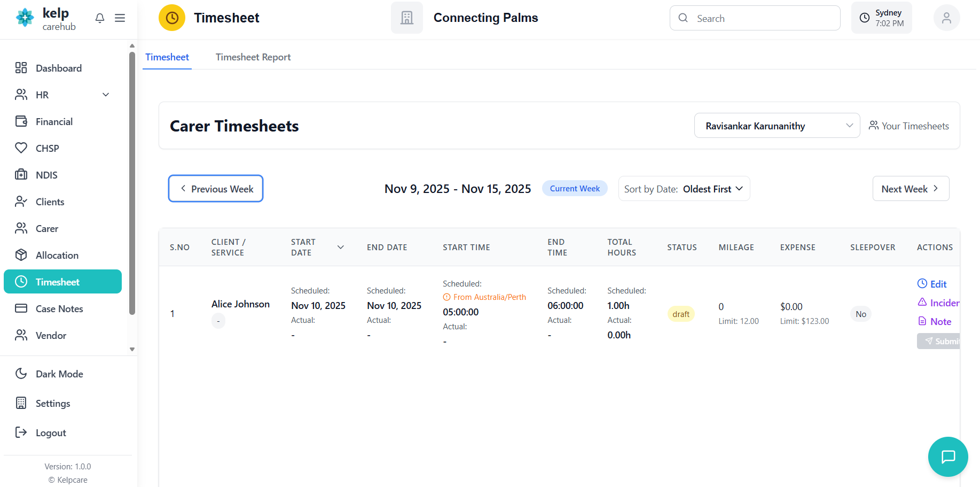Go to Previous Week
Image resolution: width=980 pixels, height=487 pixels.
[216, 189]
